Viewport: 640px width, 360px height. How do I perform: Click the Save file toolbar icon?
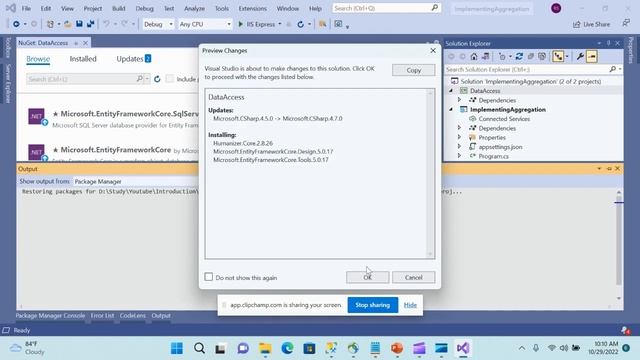pos(79,24)
